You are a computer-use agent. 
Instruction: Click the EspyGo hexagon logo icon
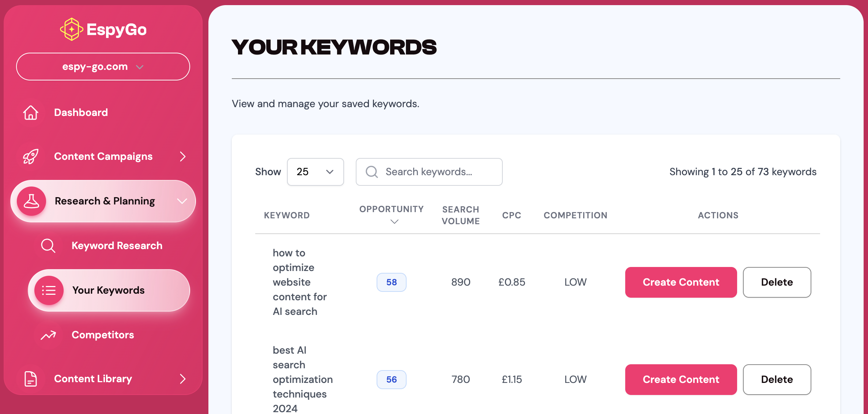(x=71, y=29)
